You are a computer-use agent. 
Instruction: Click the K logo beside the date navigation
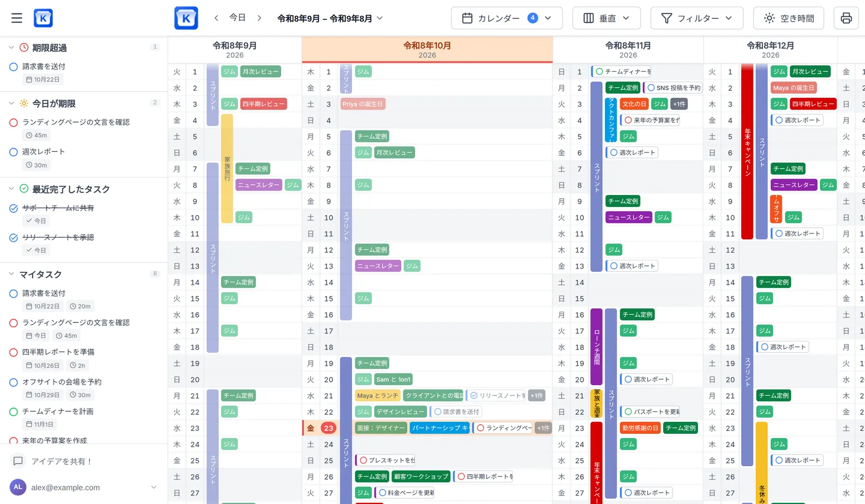tap(186, 18)
